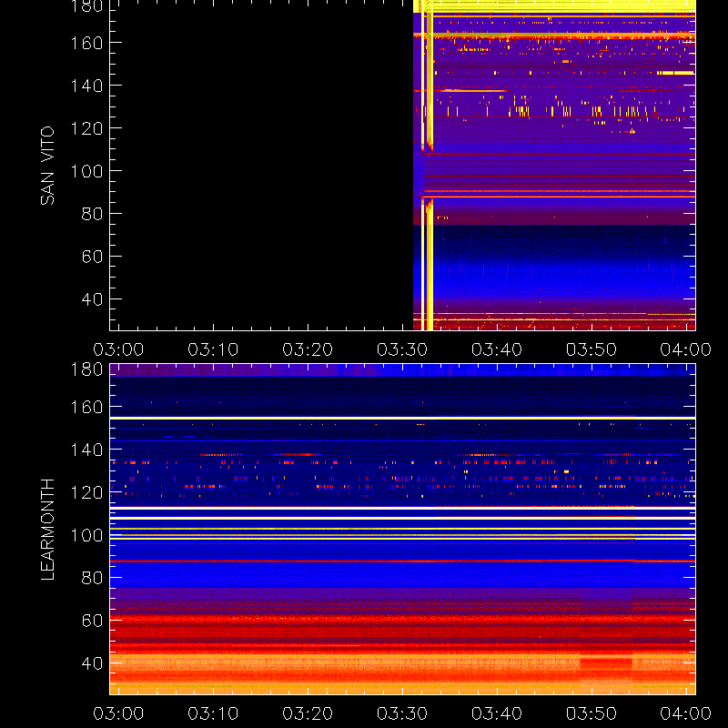Pick the 100 frequency label on Learmonth axis
This screenshot has width=728, height=728.
pyautogui.click(x=86, y=535)
